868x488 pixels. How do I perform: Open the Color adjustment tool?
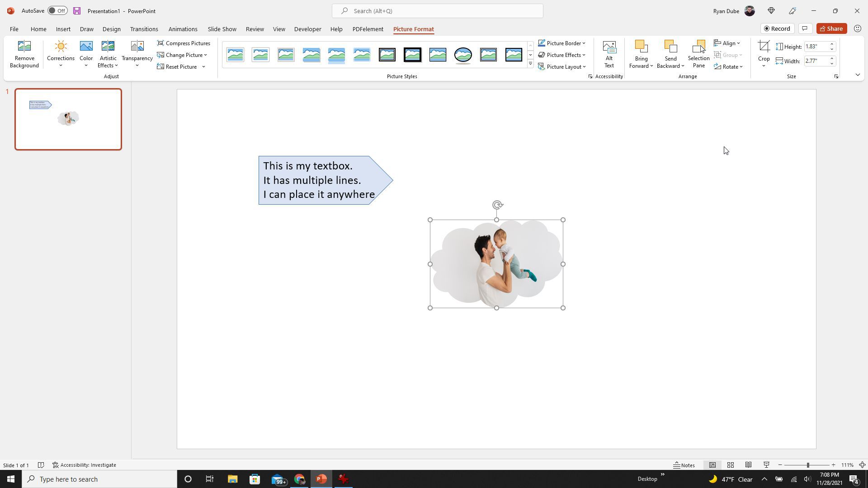coord(86,54)
